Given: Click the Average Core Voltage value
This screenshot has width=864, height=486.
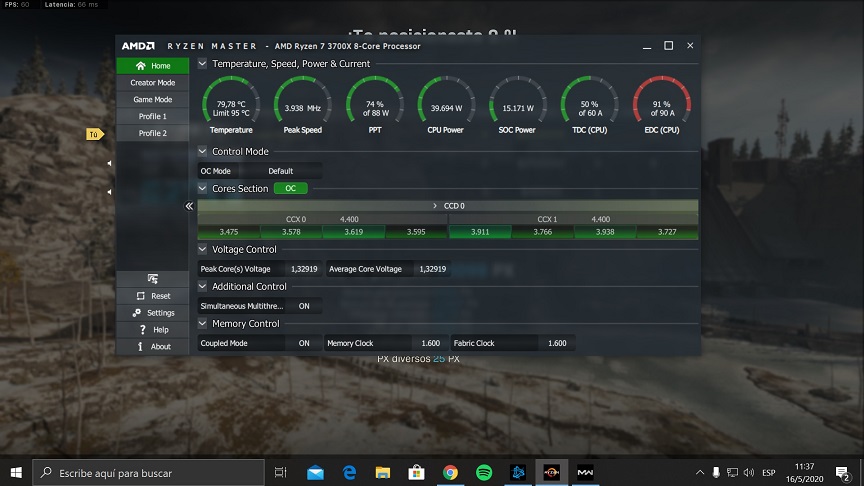Looking at the screenshot, I should point(433,269).
